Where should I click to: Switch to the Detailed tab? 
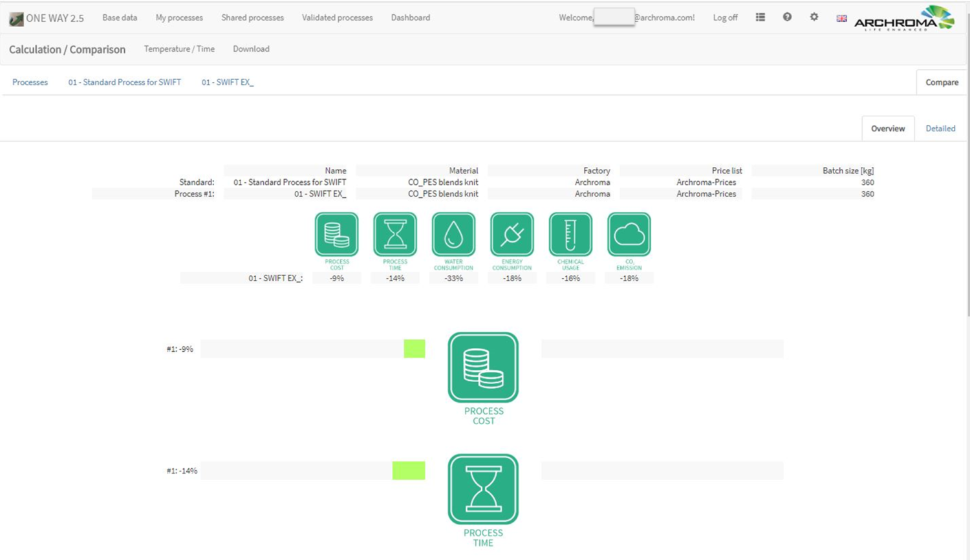(x=940, y=129)
